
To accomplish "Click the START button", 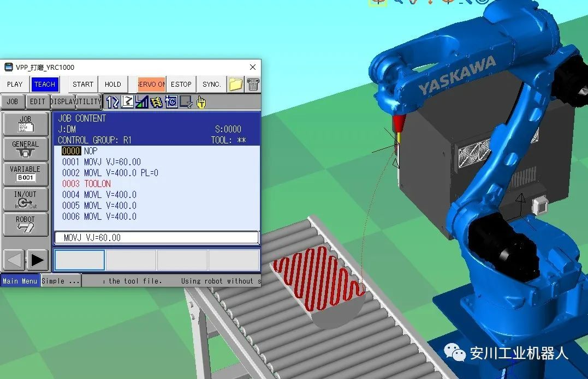I will (x=83, y=85).
